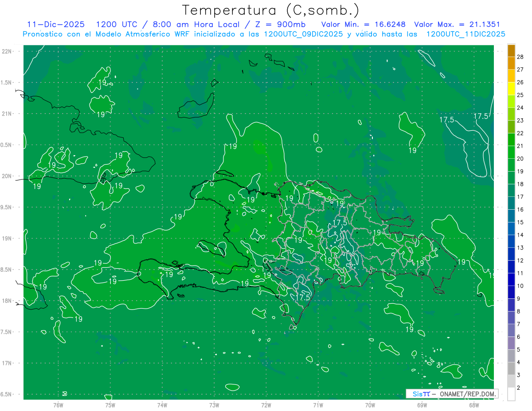The height and width of the screenshot is (411, 532).
Task: Click the 'SisTT' logo text
Action: [x=421, y=394]
